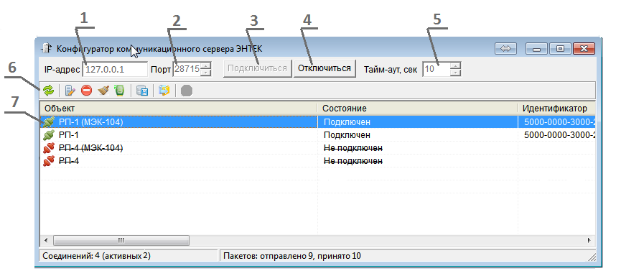Click the database save toolbar icon
Viewport: 644px width, 271px height.
142,91
